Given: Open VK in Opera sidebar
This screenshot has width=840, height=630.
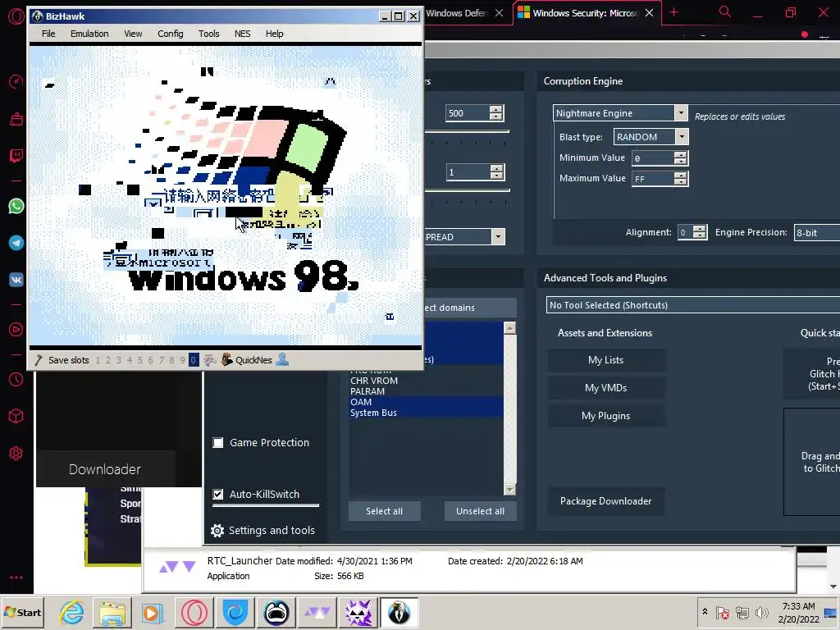Looking at the screenshot, I should [x=16, y=280].
